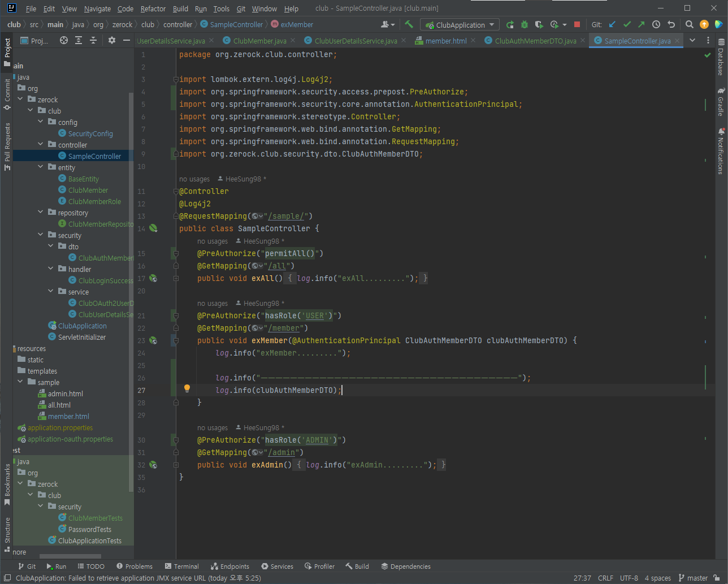Unfold the exAll method body on line 17
This screenshot has width=728, height=584.
(x=176, y=278)
